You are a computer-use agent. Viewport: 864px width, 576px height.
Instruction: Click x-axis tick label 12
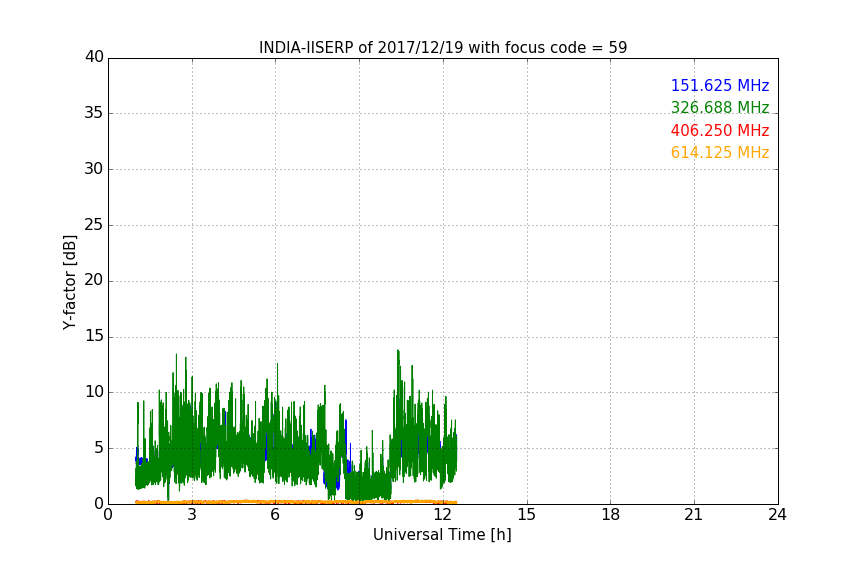pos(443,515)
